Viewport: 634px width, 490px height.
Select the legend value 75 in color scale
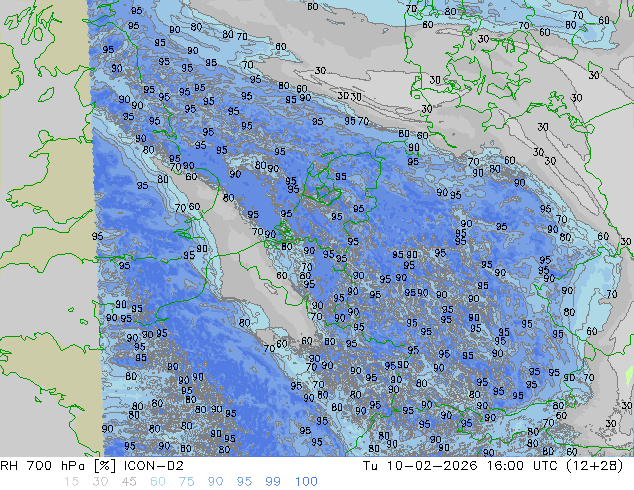coord(186,482)
